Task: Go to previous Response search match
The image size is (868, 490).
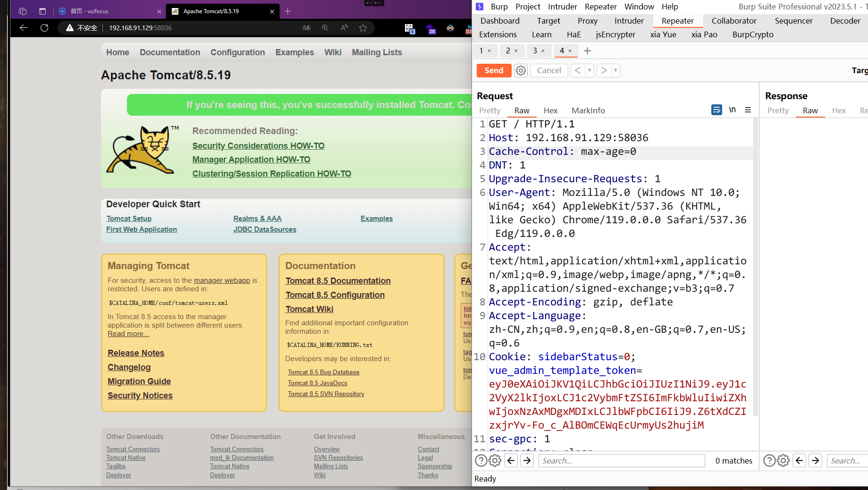Action: point(800,461)
